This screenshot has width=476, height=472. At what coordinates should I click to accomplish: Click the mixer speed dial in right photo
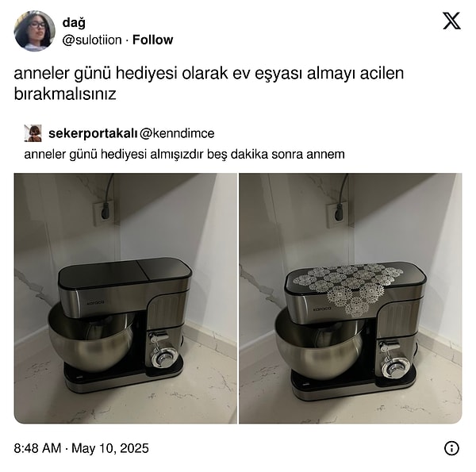coord(392,369)
